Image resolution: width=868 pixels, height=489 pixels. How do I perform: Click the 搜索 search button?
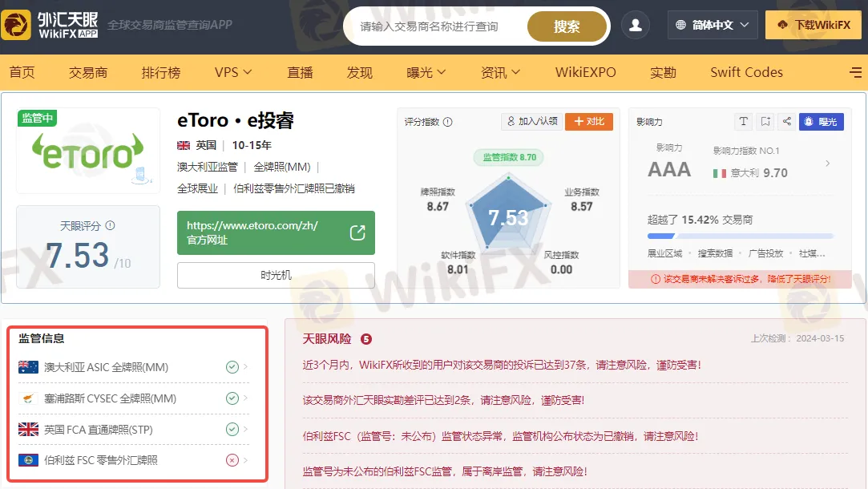567,26
